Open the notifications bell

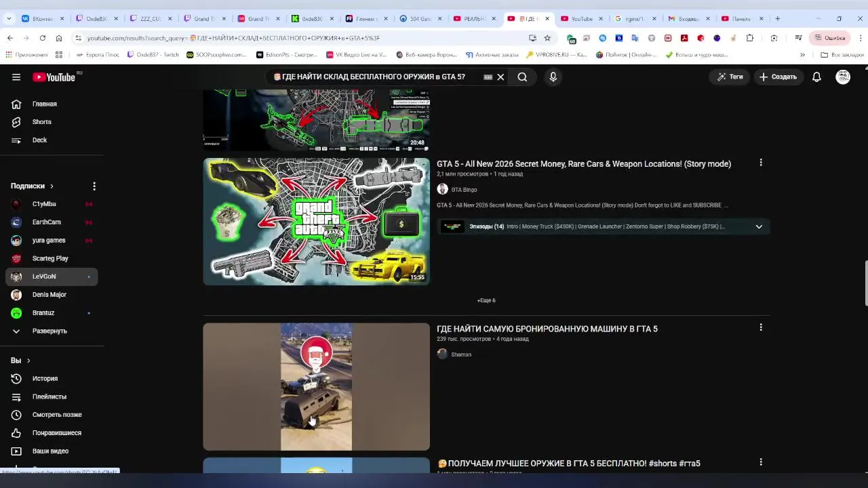click(x=816, y=77)
